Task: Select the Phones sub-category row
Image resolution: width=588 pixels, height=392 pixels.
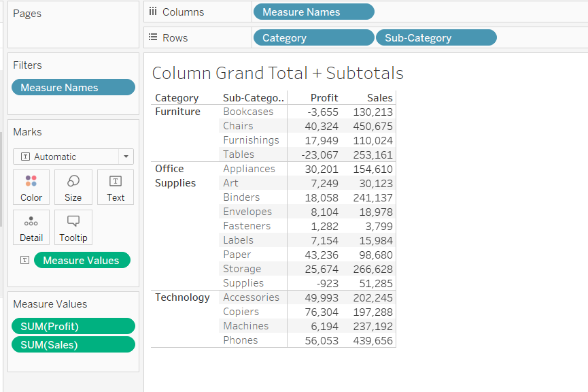Action: point(241,340)
